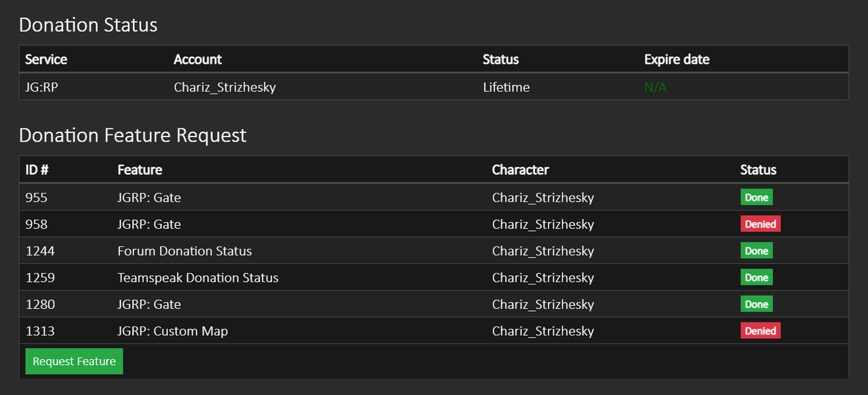This screenshot has width=868, height=395.
Task: Select the ID # column header
Action: pyautogui.click(x=41, y=170)
